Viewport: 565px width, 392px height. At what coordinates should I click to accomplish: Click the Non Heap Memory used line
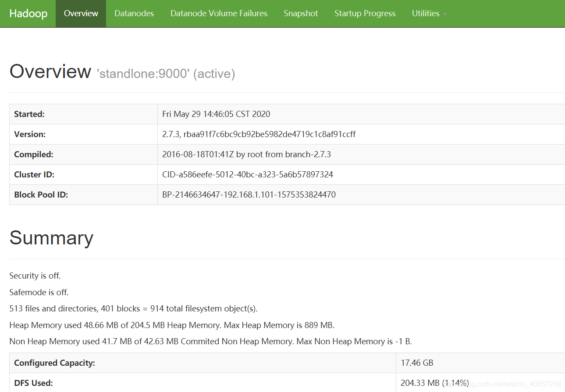[x=210, y=341]
